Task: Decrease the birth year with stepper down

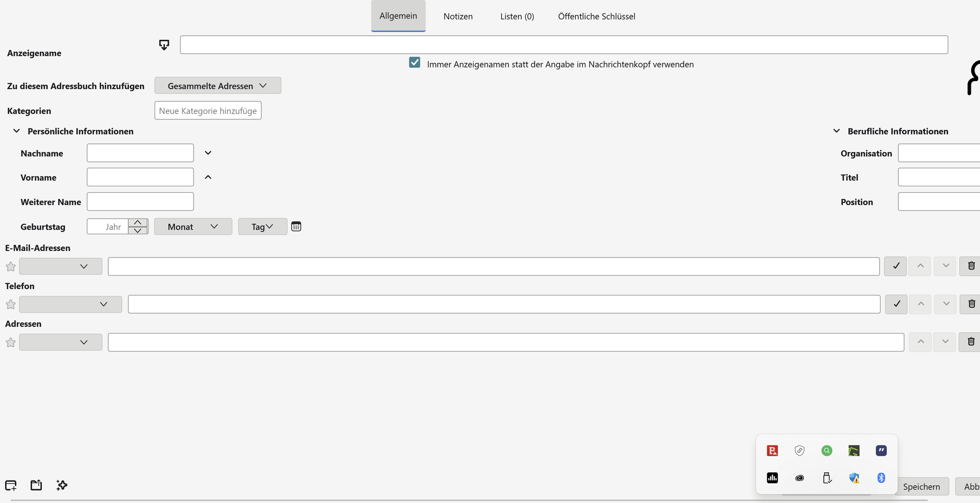Action: click(138, 231)
